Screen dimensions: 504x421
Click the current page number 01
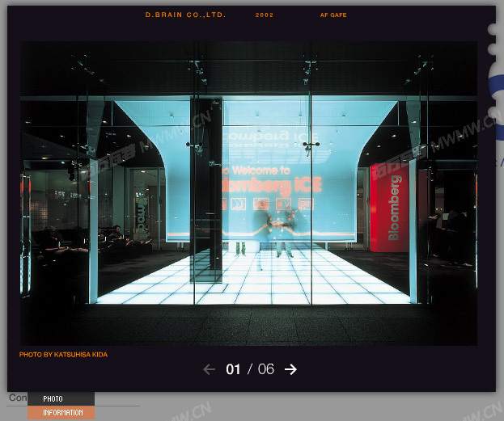coord(233,369)
